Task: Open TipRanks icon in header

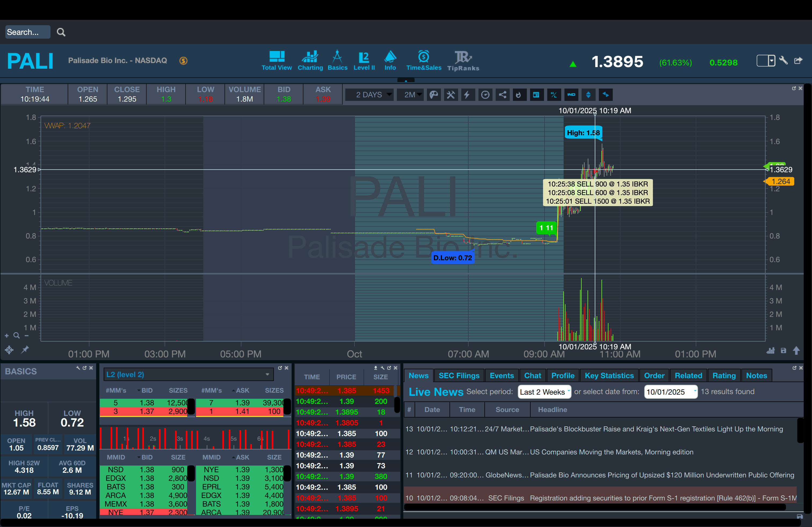Action: tap(463, 61)
